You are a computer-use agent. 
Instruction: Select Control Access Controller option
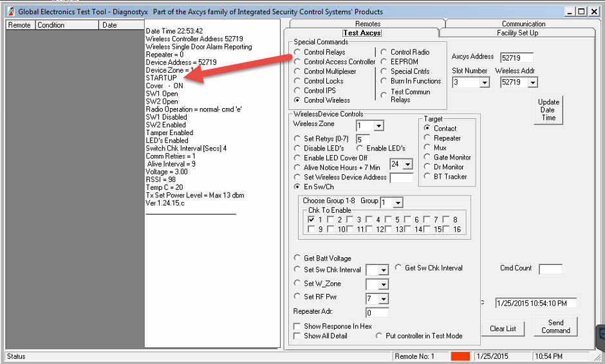pos(297,62)
